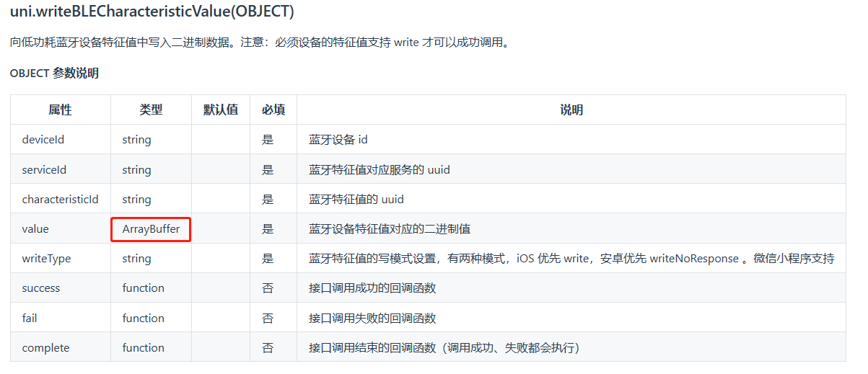The height and width of the screenshot is (374, 868).
Task: Click the 说明 column header
Action: (571, 110)
